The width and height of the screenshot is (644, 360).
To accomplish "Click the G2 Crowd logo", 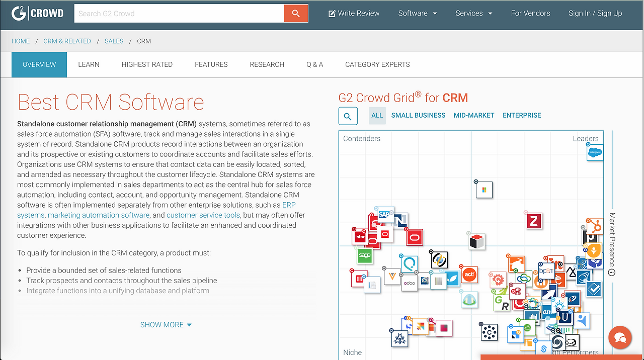I will [x=38, y=14].
